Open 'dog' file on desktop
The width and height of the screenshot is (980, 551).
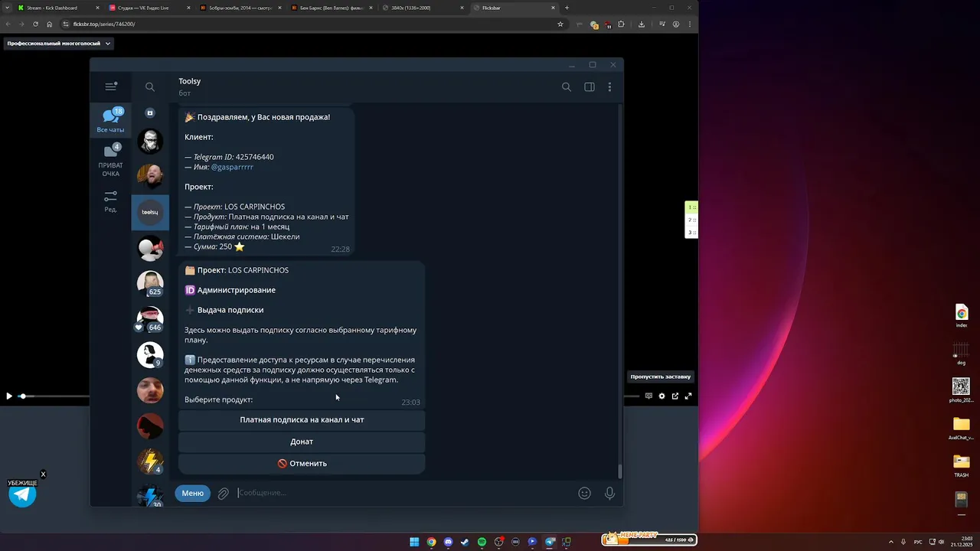click(961, 353)
